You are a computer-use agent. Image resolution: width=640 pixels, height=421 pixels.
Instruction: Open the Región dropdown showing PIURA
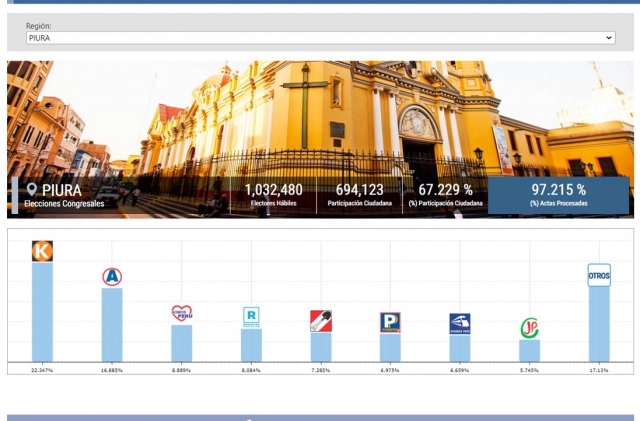pos(320,38)
